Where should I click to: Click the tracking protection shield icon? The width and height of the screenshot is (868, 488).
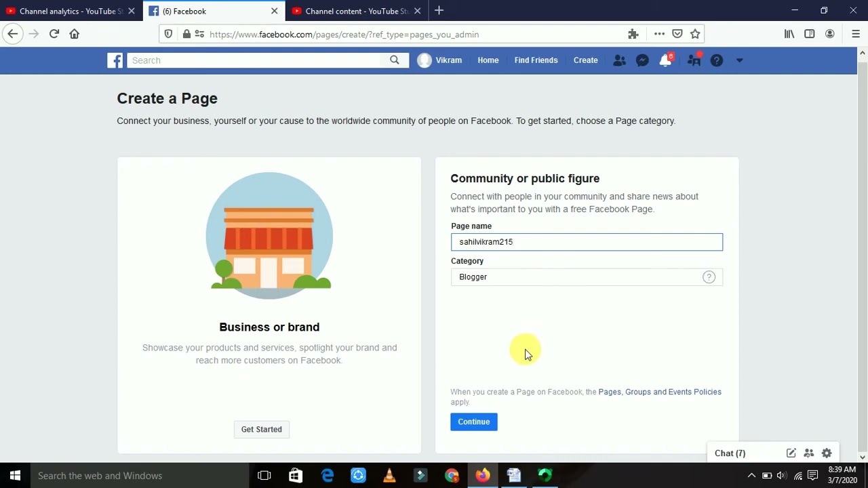point(168,34)
